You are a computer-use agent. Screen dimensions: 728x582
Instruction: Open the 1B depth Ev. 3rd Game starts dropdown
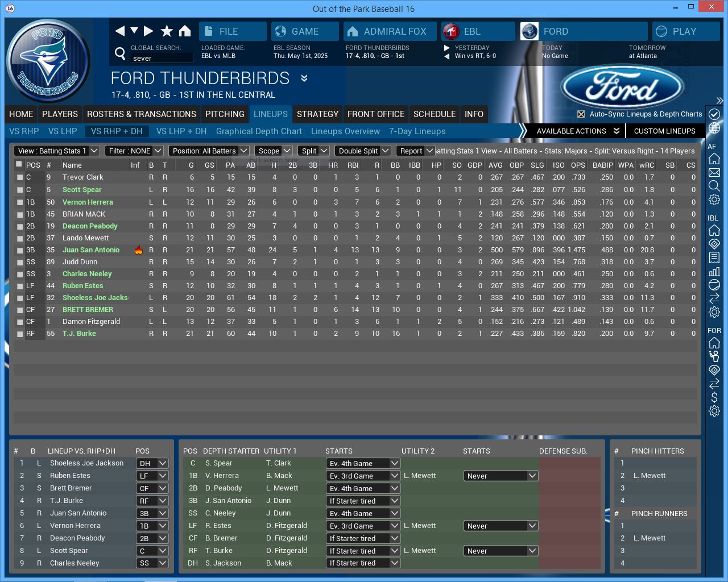point(364,476)
